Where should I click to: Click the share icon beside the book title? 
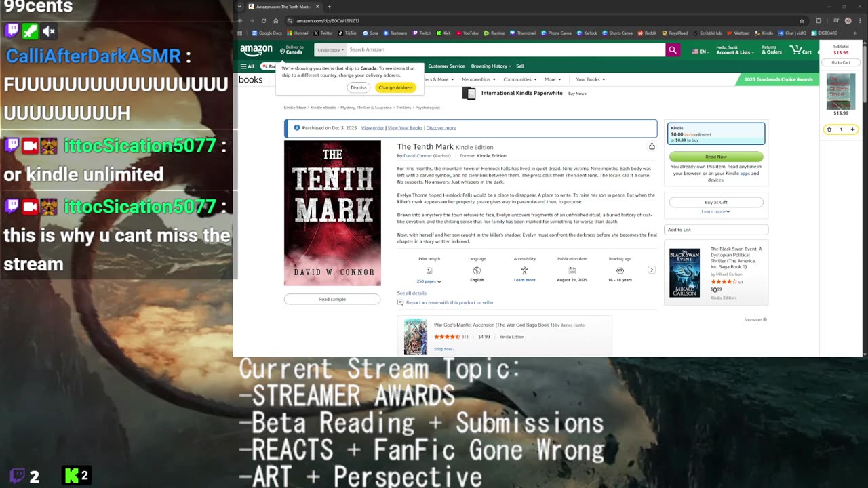pyautogui.click(x=652, y=146)
